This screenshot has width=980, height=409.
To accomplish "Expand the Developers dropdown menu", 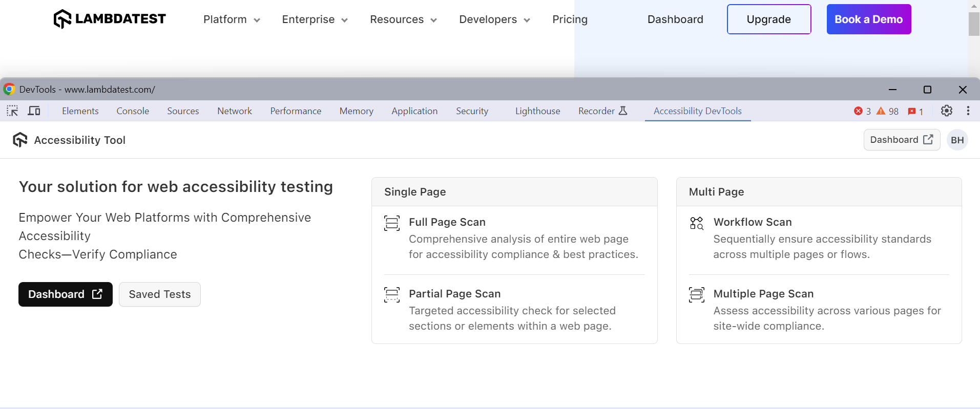I will click(x=494, y=19).
